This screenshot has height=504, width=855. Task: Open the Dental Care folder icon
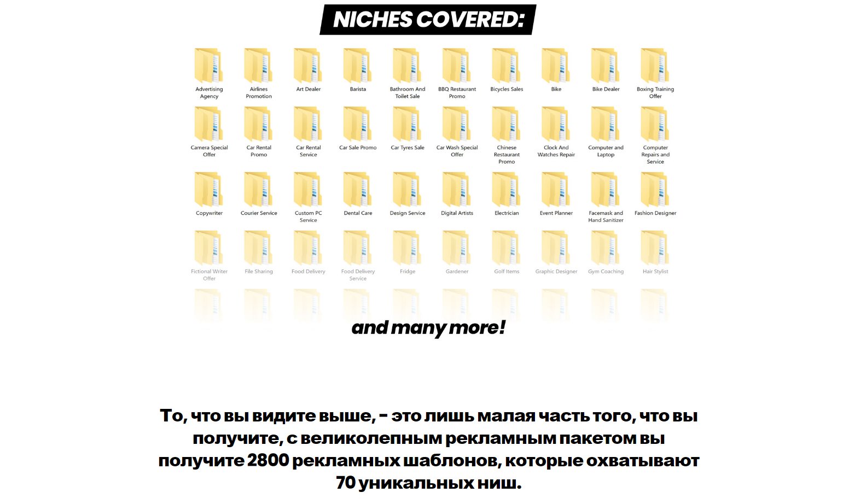(358, 190)
